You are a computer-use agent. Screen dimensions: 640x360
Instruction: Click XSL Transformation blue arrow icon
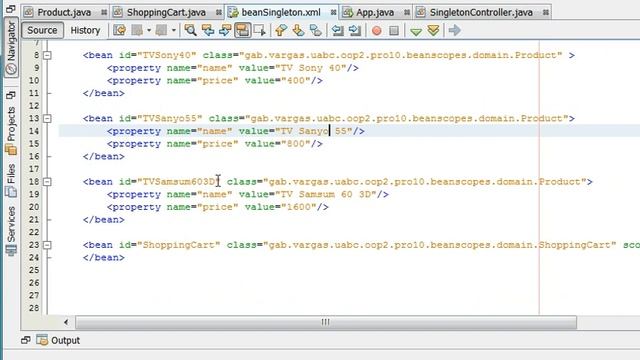coord(454,30)
